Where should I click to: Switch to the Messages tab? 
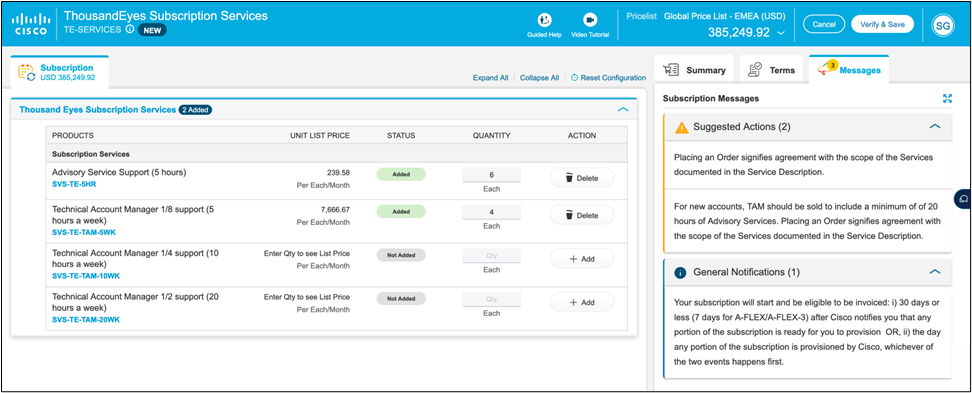coord(849,70)
